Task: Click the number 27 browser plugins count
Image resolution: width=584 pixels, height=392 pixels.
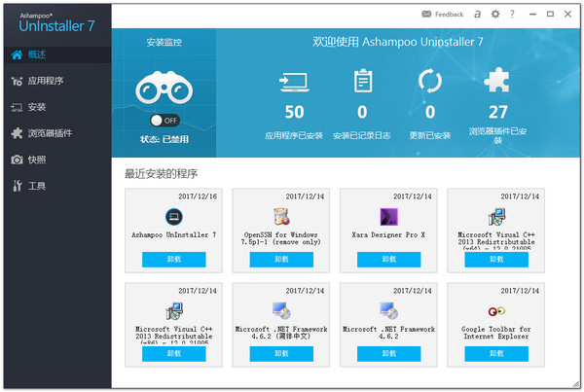Action: pos(498,112)
